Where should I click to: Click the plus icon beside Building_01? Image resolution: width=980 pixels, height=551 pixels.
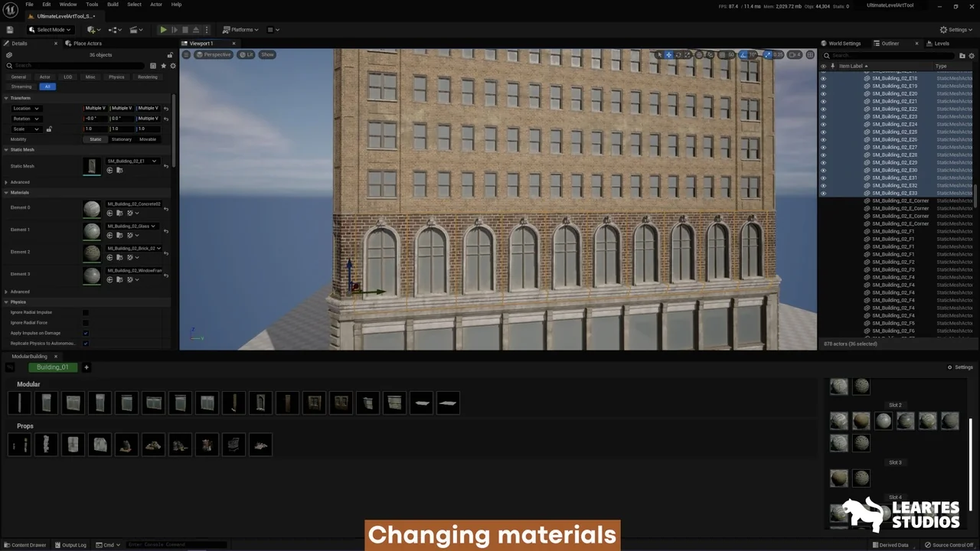coord(87,367)
